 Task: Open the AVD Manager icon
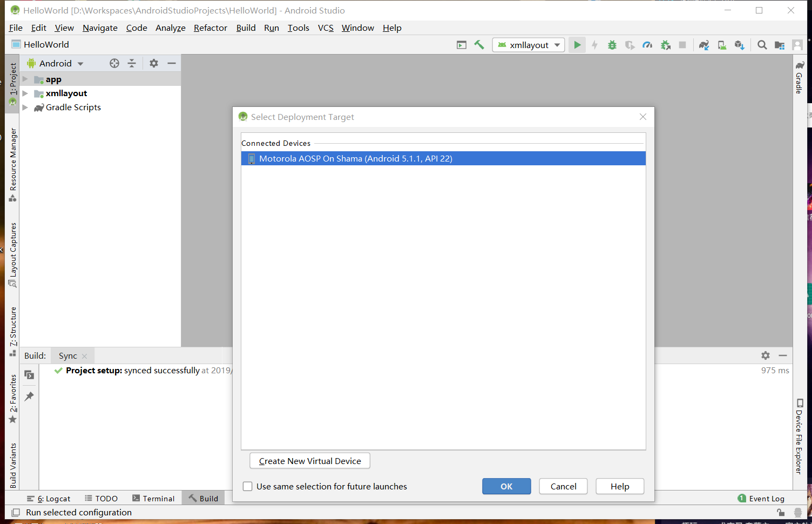pyautogui.click(x=722, y=45)
